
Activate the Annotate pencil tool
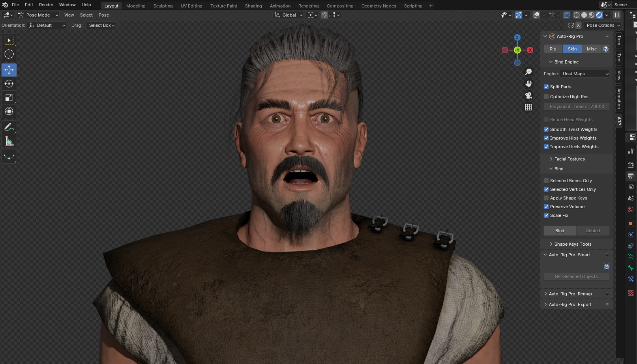[x=9, y=127]
